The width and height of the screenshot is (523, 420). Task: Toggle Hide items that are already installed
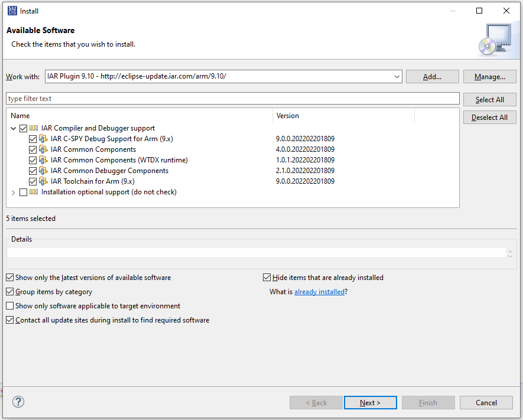(x=267, y=278)
